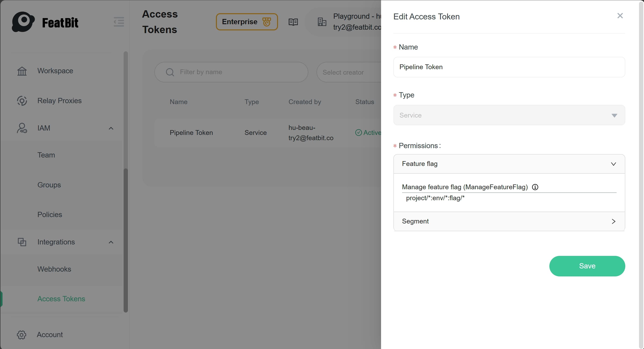Click the info icon beside ManageFeatureFlag
This screenshot has width=644, height=349.
tap(535, 187)
